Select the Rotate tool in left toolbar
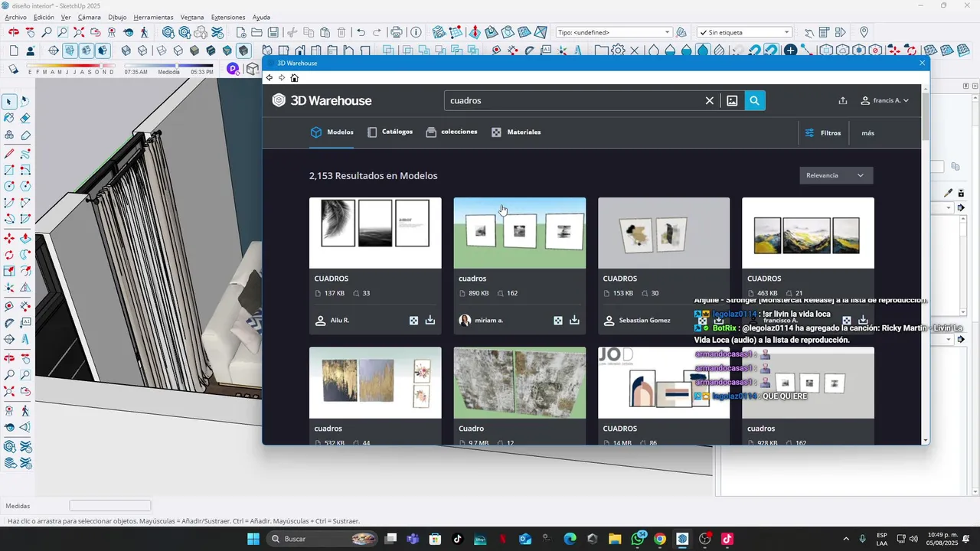The width and height of the screenshot is (980, 551). pos(9,255)
